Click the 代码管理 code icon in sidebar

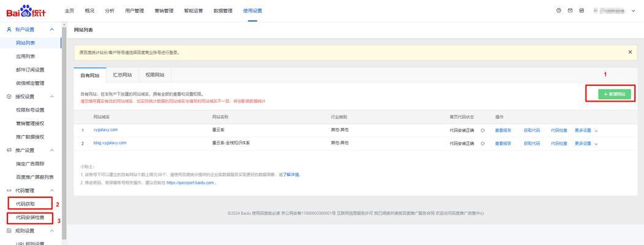[9, 190]
